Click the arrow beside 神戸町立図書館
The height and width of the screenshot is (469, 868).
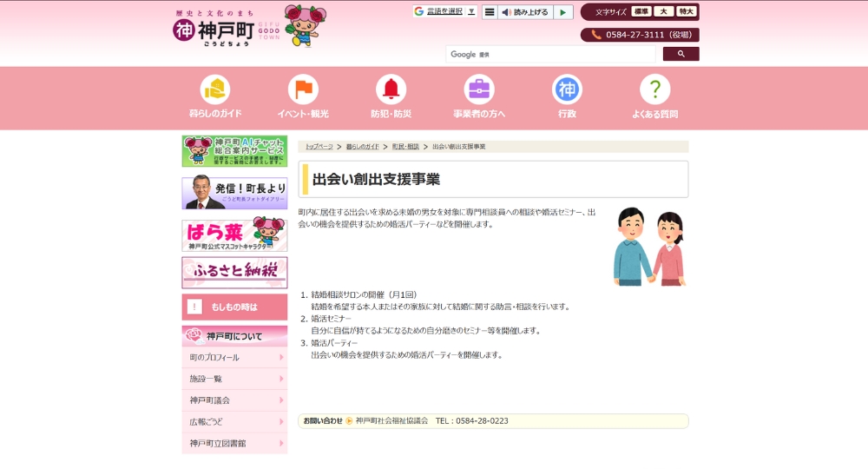(x=281, y=444)
